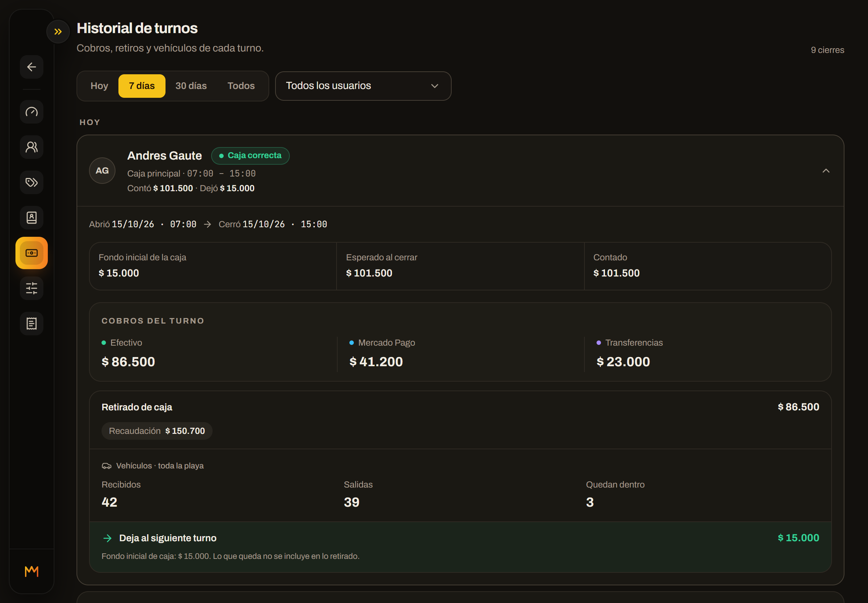Open the Todos los usuarios dropdown

(363, 86)
